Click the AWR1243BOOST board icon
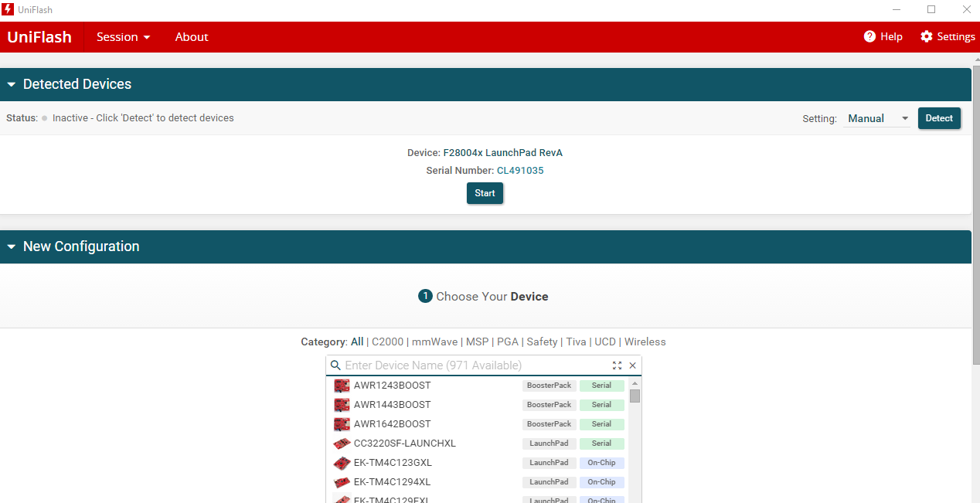Viewport: 980px width, 503px height. 342,386
